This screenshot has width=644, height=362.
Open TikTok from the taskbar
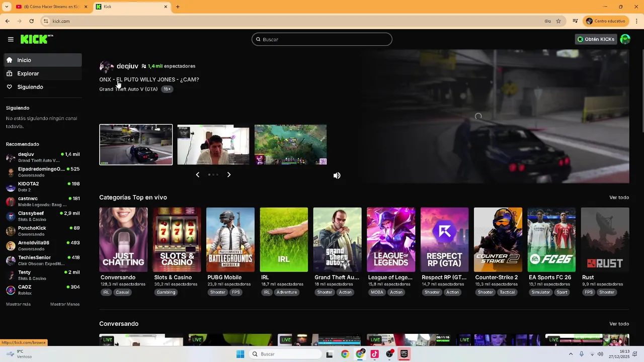pyautogui.click(x=374, y=354)
